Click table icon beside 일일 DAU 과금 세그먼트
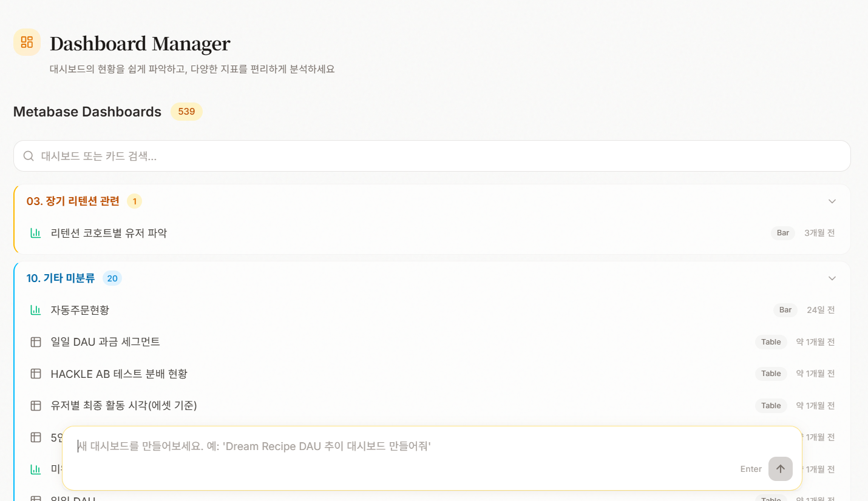868x501 pixels. pyautogui.click(x=36, y=342)
